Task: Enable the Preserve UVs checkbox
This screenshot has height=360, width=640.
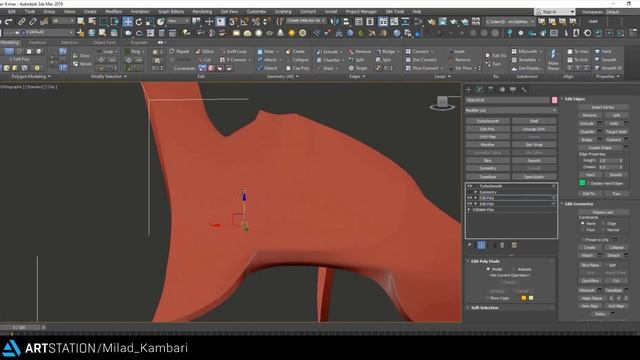Action: [x=583, y=240]
